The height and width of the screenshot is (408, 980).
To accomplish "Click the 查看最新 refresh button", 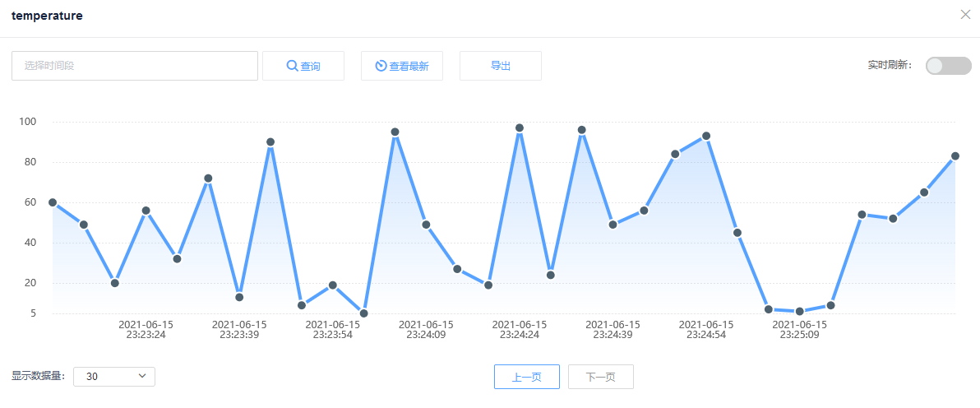I will point(402,66).
